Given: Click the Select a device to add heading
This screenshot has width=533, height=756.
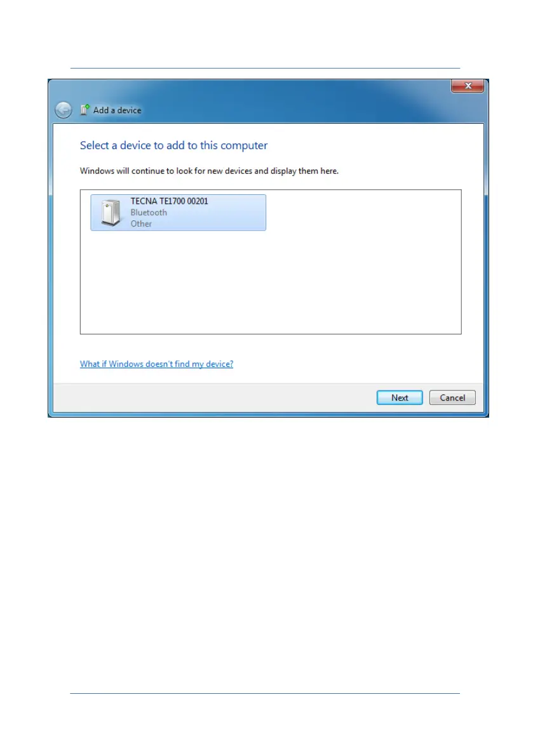Looking at the screenshot, I should 173,145.
